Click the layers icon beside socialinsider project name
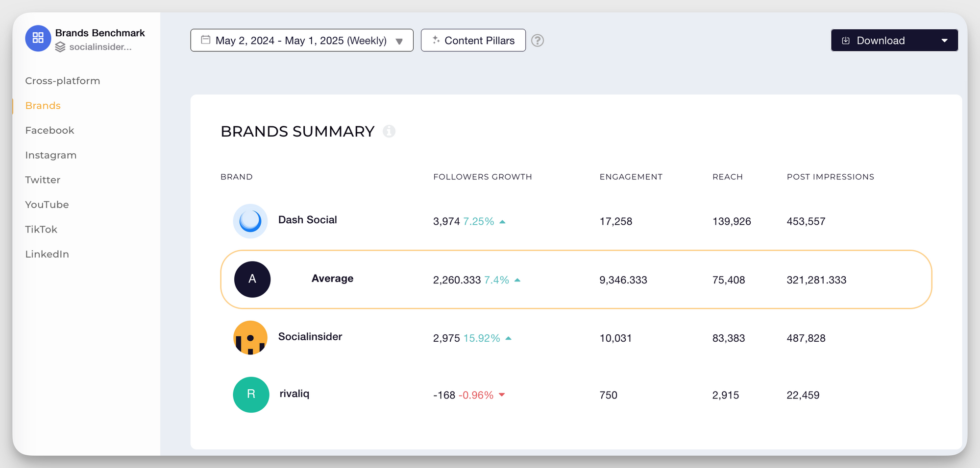The image size is (980, 468). click(60, 47)
